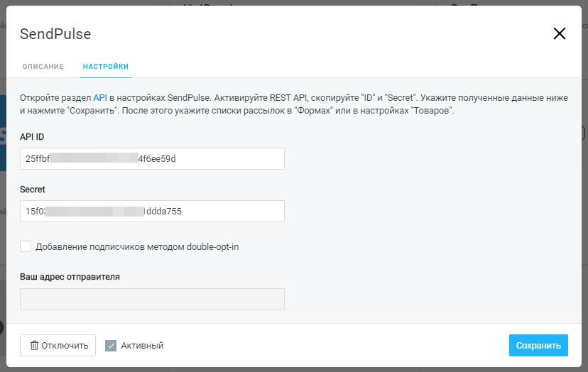Close the SendPulse settings dialog
The image size is (588, 372).
559,34
